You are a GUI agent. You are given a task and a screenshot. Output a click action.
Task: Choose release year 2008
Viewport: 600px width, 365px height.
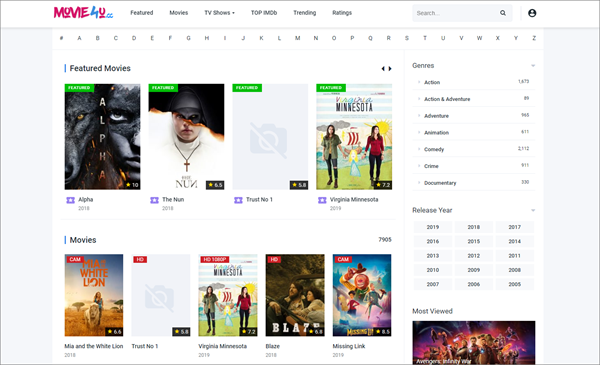coord(515,270)
